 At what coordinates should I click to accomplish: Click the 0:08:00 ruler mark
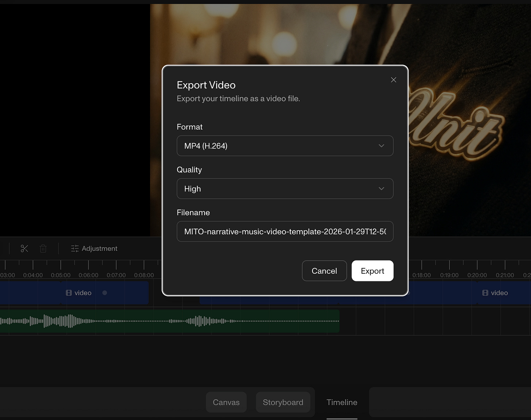144,275
